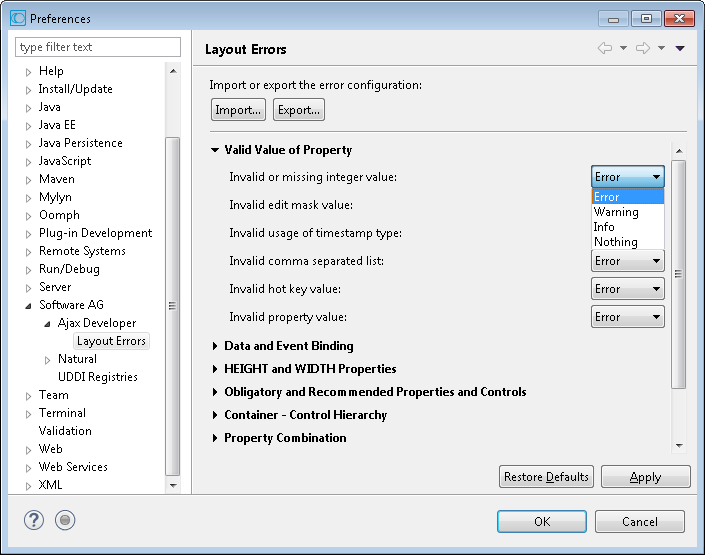Collapse the Ajax Developer tree node
Image resolution: width=705 pixels, height=555 pixels.
(47, 324)
